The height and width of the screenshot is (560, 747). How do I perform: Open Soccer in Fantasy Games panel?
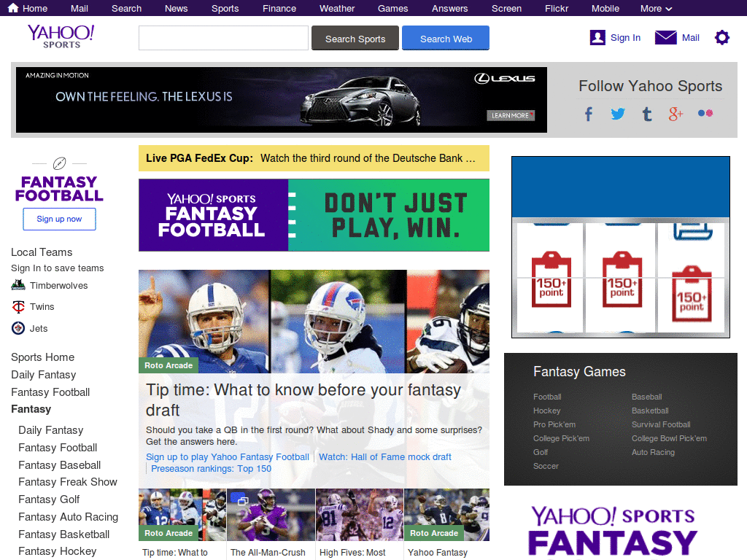click(546, 466)
